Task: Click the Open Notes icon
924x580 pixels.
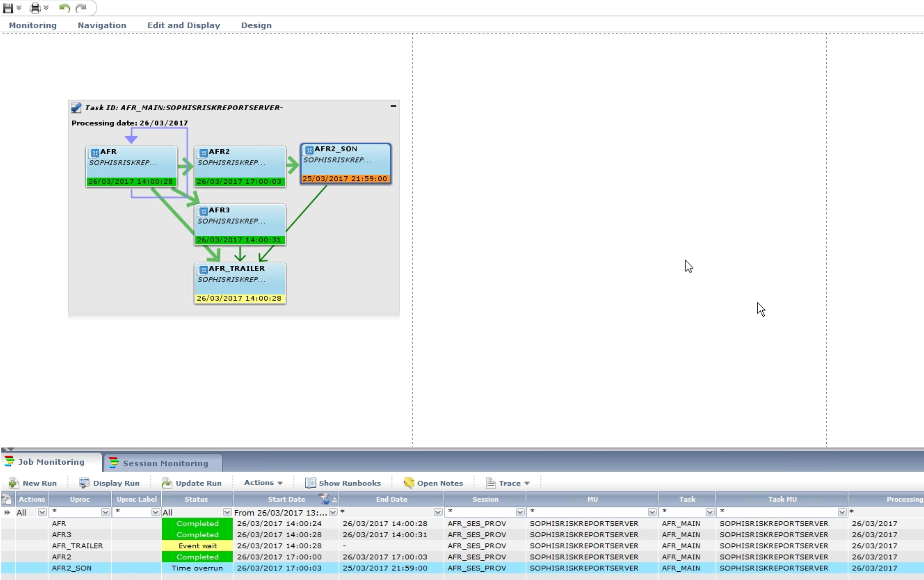Action: click(x=409, y=483)
